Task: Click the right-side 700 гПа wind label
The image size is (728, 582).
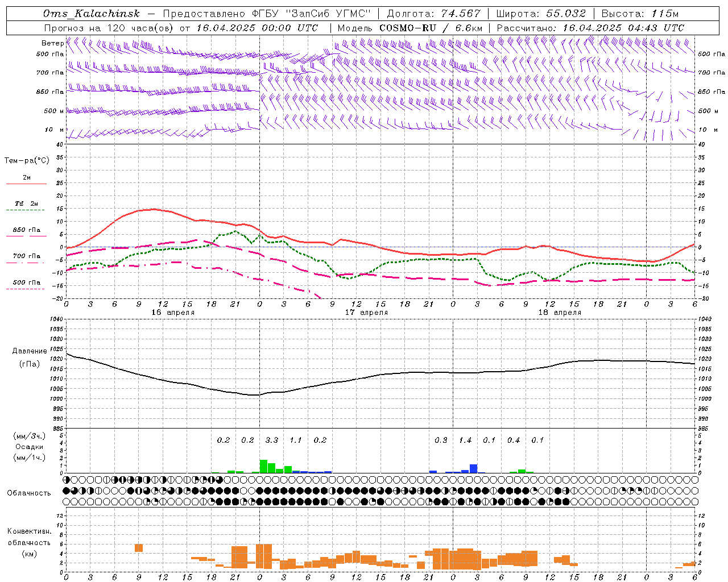Action: coord(712,73)
